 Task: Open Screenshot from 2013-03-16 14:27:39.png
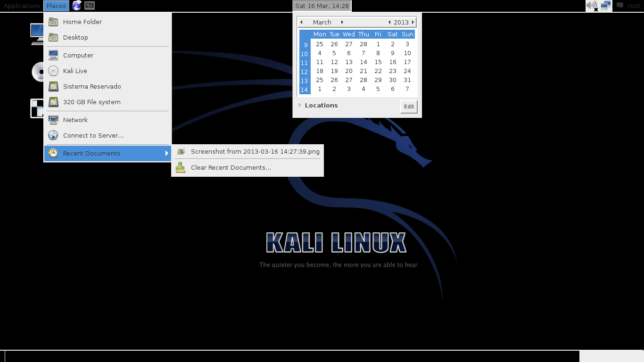[248, 151]
